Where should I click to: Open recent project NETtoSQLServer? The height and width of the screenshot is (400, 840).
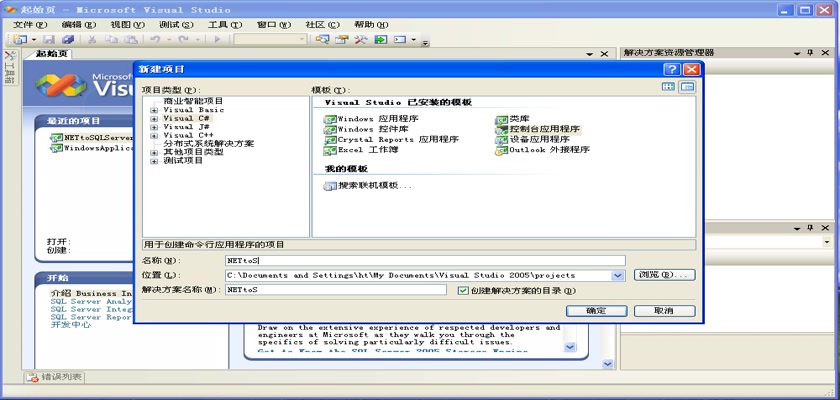[x=91, y=138]
